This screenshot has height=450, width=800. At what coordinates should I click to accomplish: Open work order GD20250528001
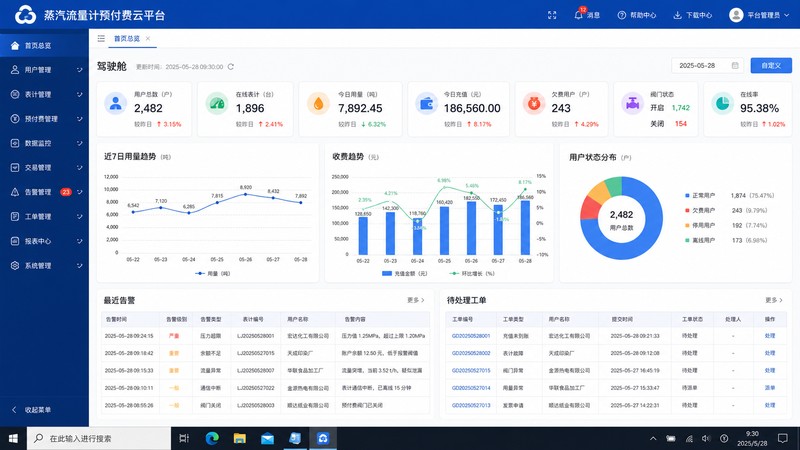coord(470,336)
